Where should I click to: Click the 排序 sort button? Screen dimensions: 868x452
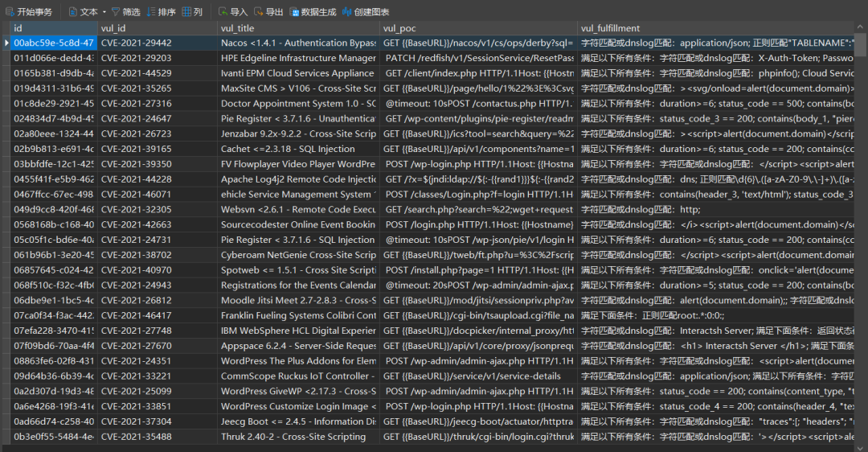click(x=161, y=11)
